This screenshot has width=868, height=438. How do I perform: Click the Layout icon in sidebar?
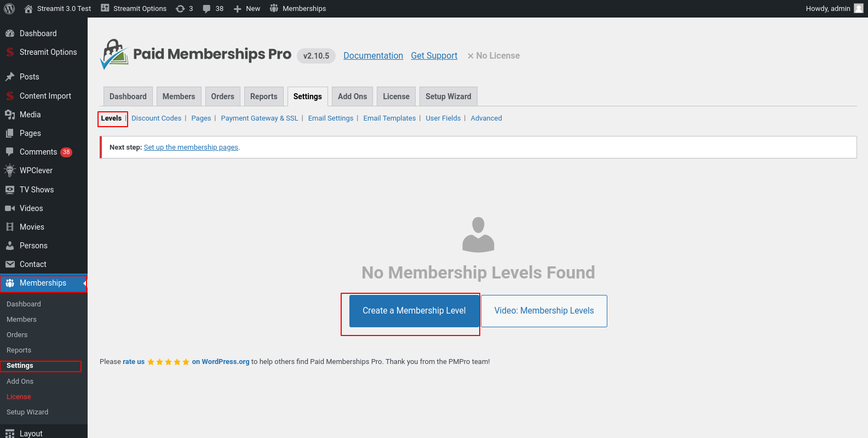(x=10, y=434)
